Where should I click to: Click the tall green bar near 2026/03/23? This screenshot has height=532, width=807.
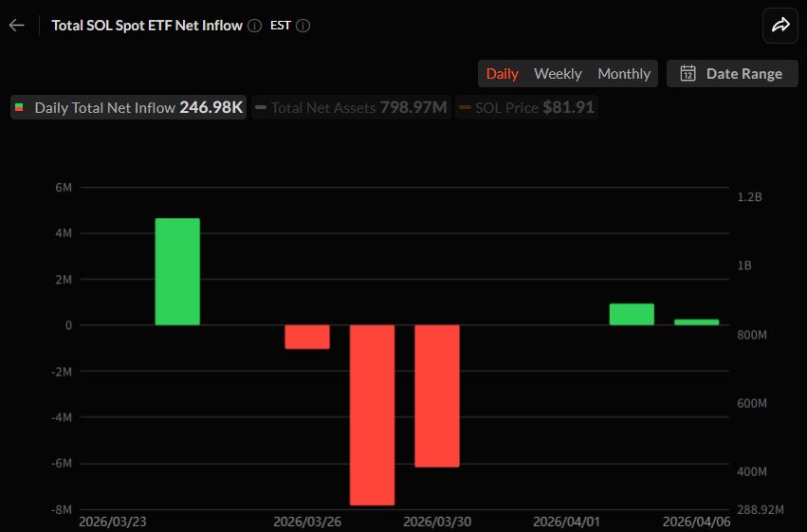point(177,272)
